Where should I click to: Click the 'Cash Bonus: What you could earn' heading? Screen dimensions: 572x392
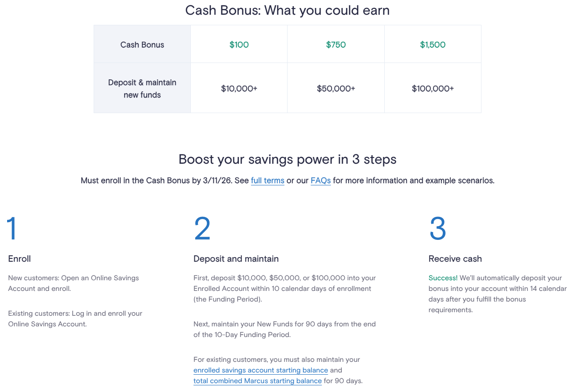coord(287,10)
